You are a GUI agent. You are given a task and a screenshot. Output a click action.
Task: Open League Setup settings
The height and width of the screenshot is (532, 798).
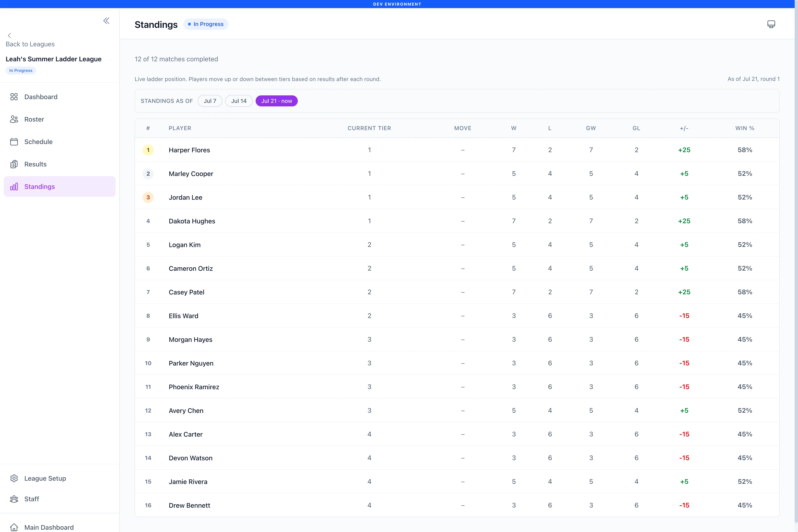click(x=60, y=478)
